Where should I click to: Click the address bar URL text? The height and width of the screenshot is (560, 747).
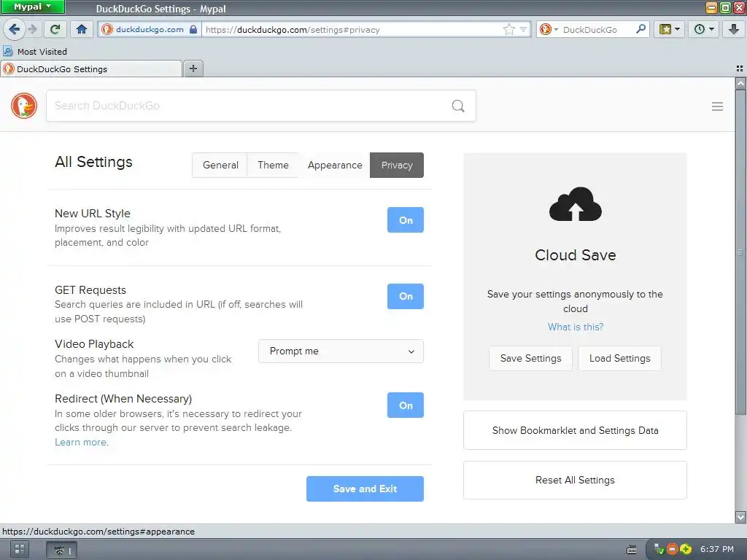(293, 29)
